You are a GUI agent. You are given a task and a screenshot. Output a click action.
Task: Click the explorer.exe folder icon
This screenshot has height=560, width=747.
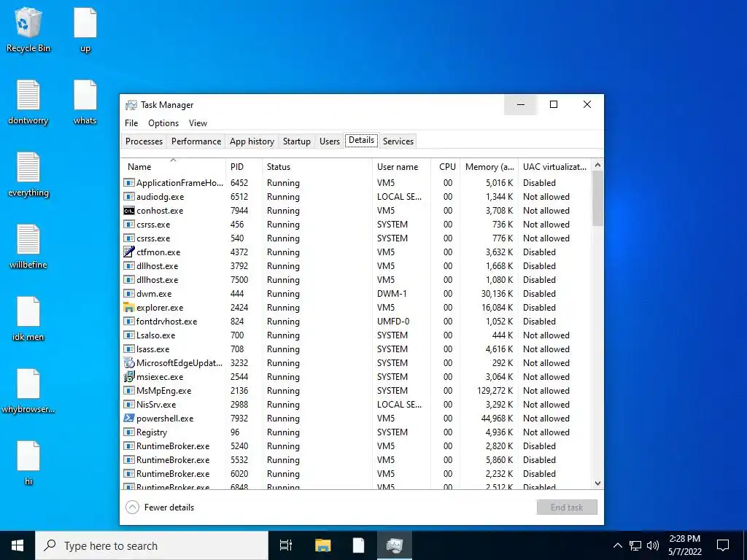coord(128,308)
